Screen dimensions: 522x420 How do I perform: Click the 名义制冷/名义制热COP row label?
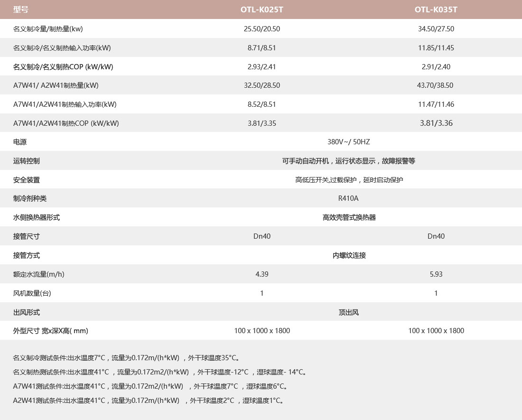63,67
